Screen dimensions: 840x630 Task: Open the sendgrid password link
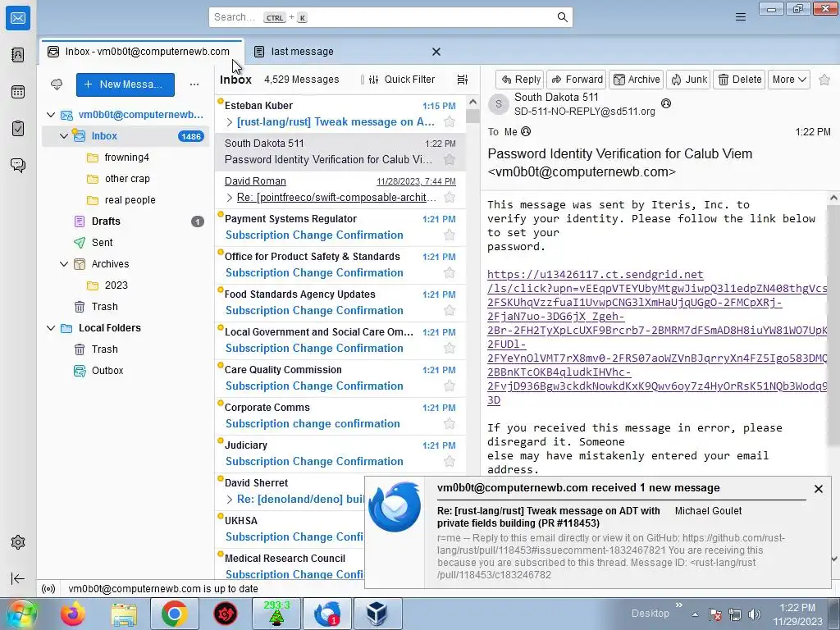(x=657, y=337)
